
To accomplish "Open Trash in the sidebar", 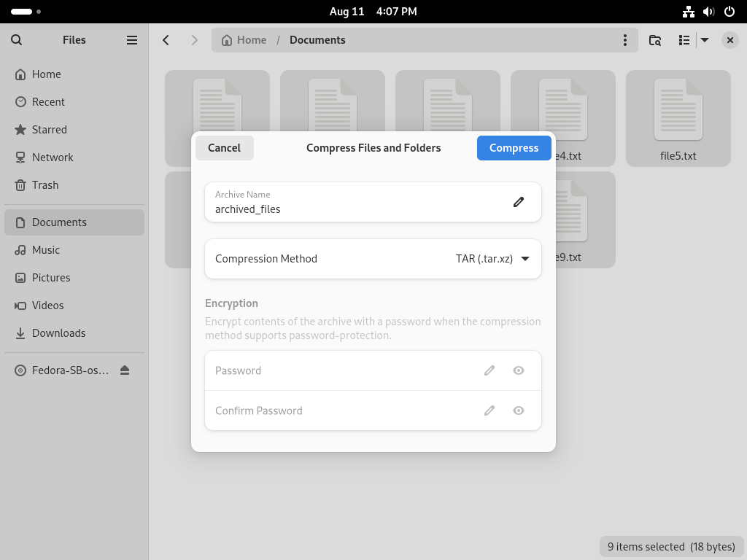I will 74,184.
